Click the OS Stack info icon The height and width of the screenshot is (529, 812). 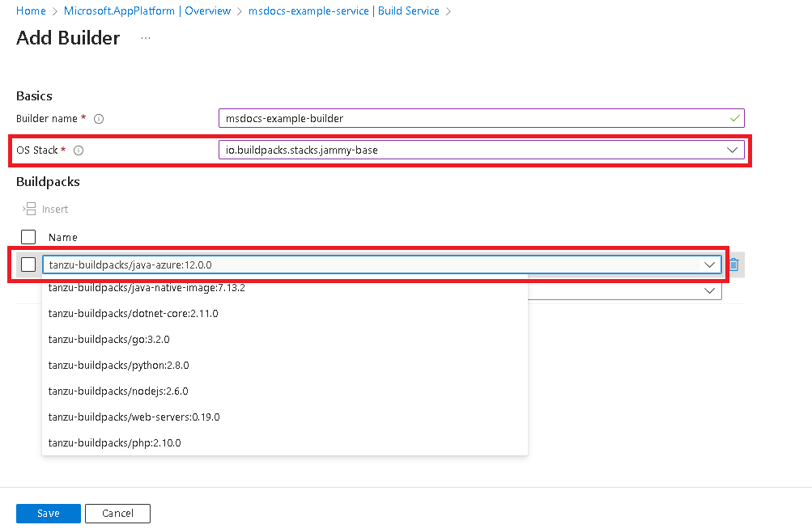[79, 150]
